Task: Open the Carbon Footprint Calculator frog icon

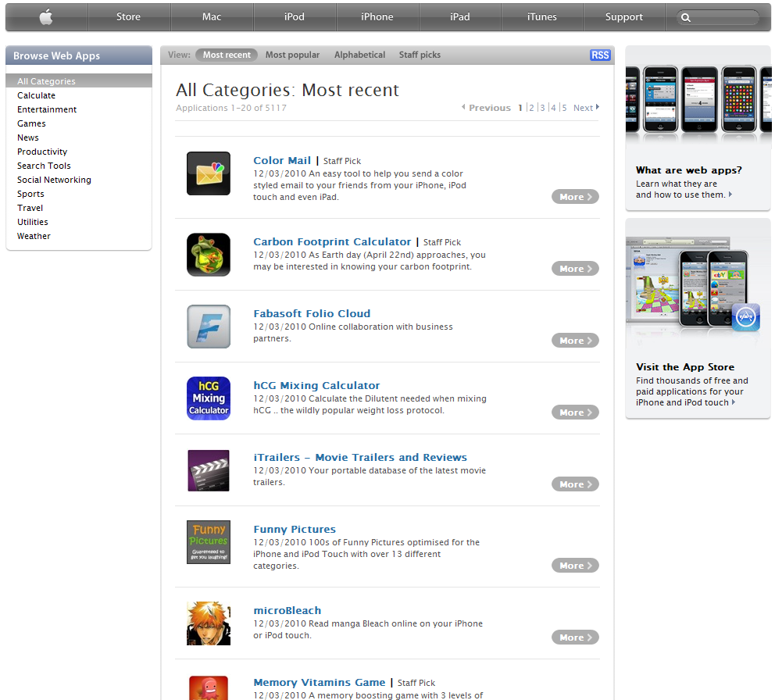Action: [209, 255]
